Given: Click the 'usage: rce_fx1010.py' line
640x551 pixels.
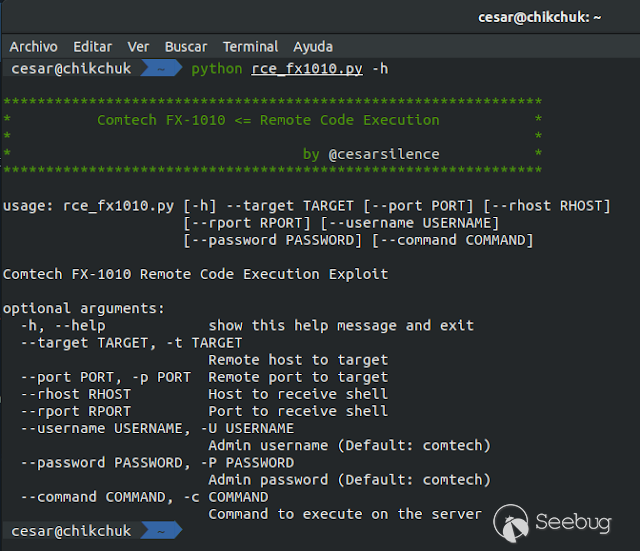Looking at the screenshot, I should click(307, 206).
